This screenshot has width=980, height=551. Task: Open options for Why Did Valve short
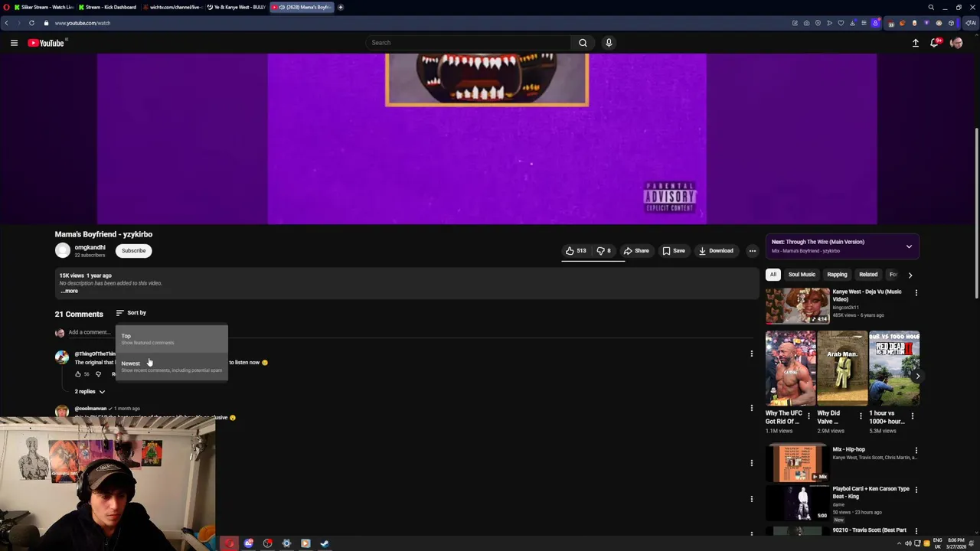(860, 416)
